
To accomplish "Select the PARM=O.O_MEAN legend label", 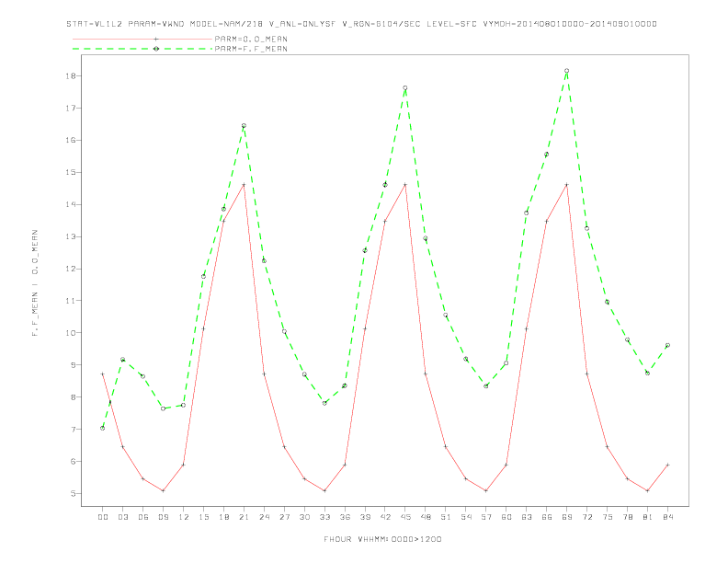I will 251,39.
